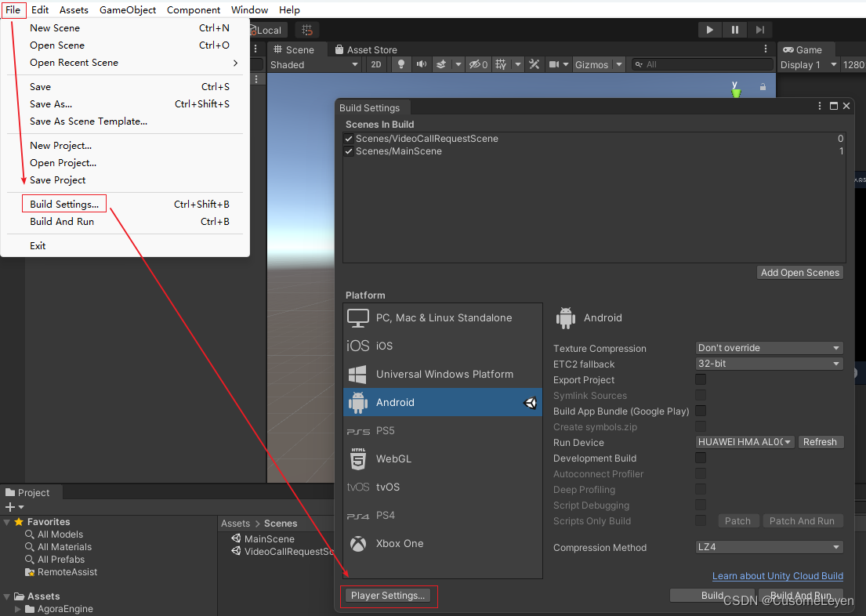Toggle the 2D view mode button
The image size is (866, 616).
click(x=376, y=64)
